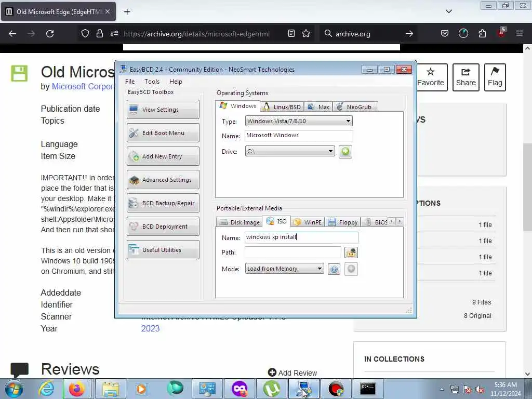Switch to the Windows OS tab
The width and height of the screenshot is (532, 399).
pyautogui.click(x=238, y=106)
